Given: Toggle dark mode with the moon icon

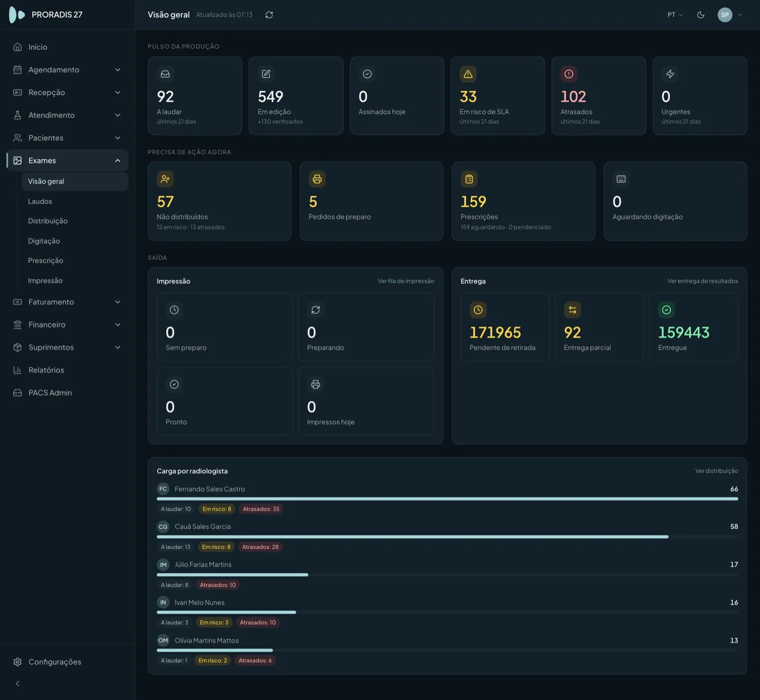Looking at the screenshot, I should click(x=701, y=15).
